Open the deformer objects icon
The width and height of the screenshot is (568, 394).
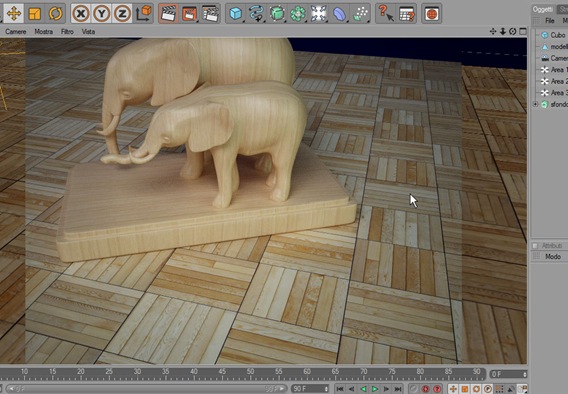click(x=339, y=14)
